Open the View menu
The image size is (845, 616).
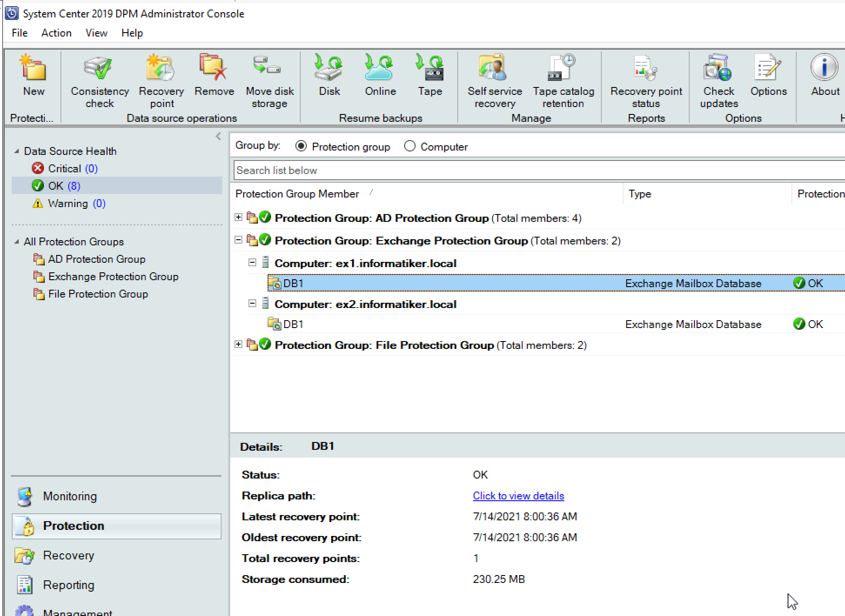[96, 33]
